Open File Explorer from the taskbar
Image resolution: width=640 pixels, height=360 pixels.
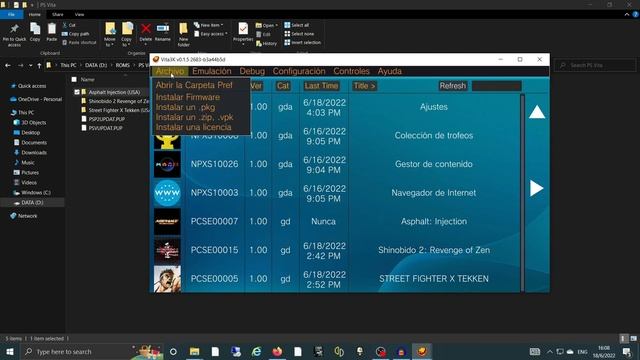(x=194, y=351)
